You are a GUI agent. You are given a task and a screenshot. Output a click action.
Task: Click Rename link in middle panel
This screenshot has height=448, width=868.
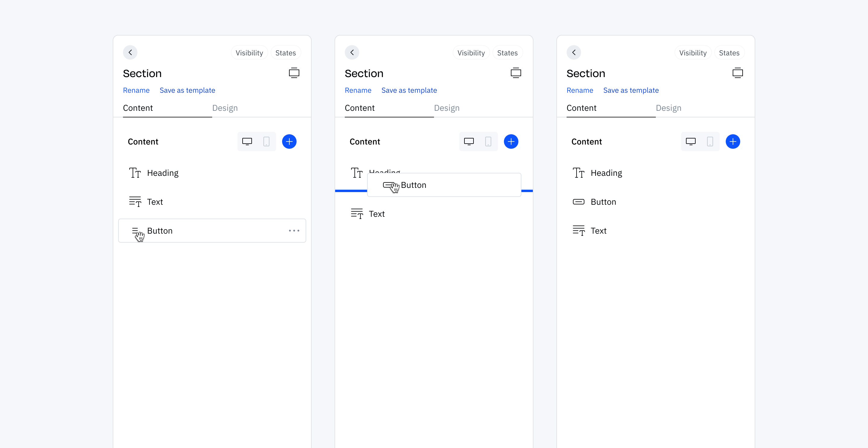coord(358,91)
